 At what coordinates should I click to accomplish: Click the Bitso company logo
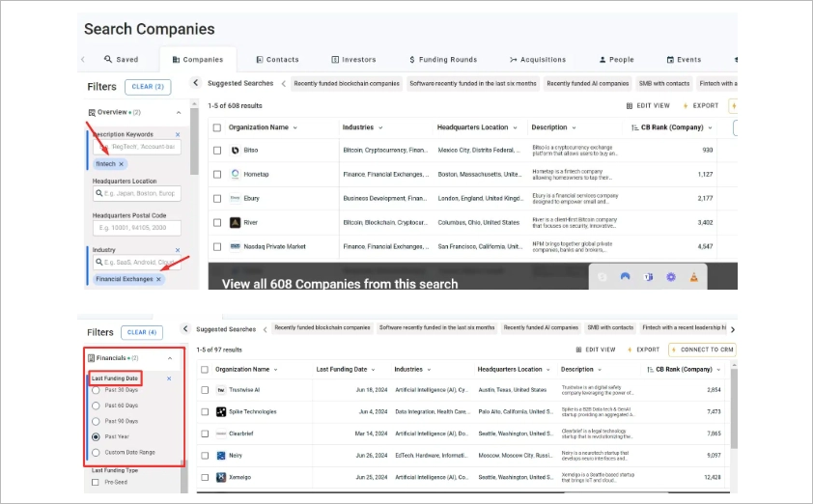coord(235,151)
